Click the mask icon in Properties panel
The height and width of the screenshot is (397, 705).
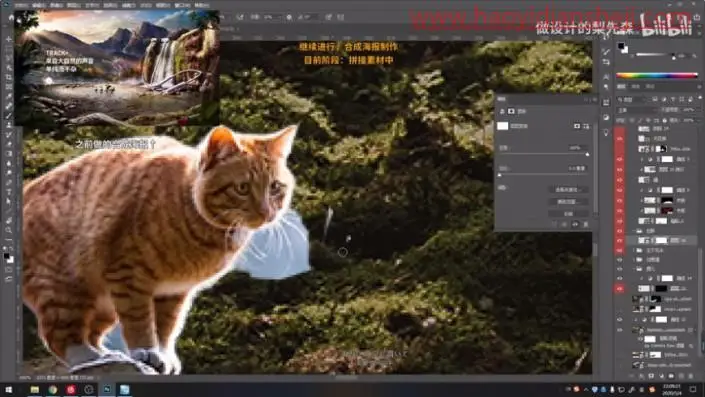(x=511, y=111)
